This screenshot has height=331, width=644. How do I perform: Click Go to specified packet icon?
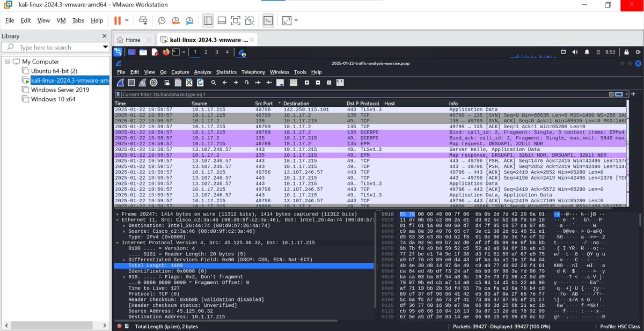(x=246, y=83)
